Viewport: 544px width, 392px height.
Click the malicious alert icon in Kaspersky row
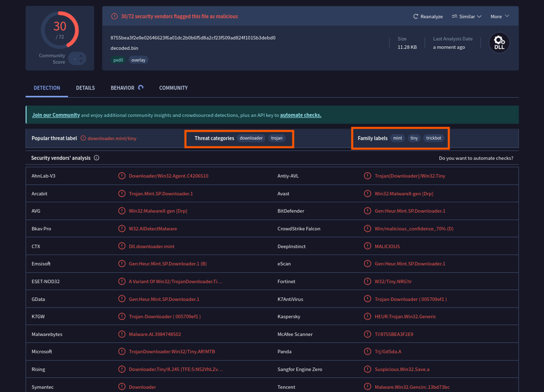pyautogui.click(x=367, y=316)
